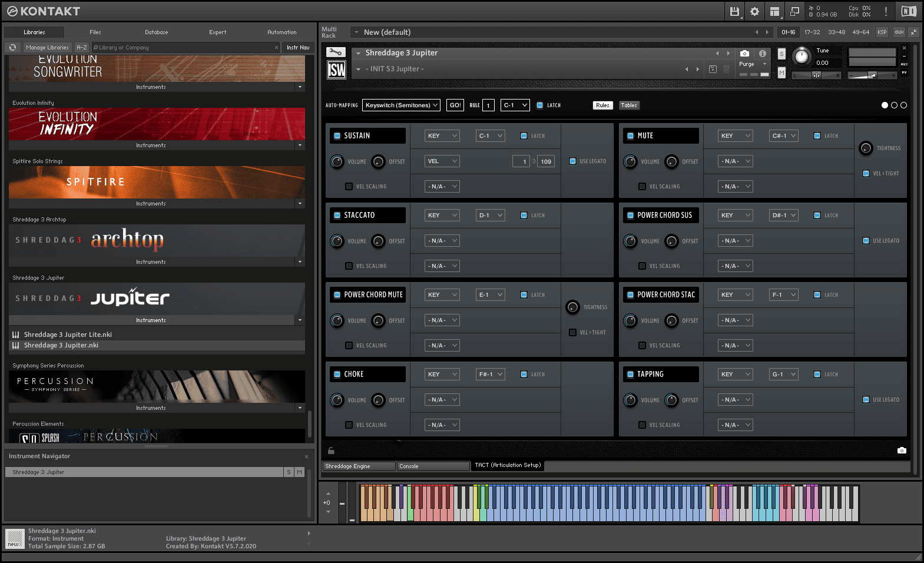
Task: Toggle MUTE Vel > Tight checkbox
Action: pyautogui.click(x=866, y=173)
